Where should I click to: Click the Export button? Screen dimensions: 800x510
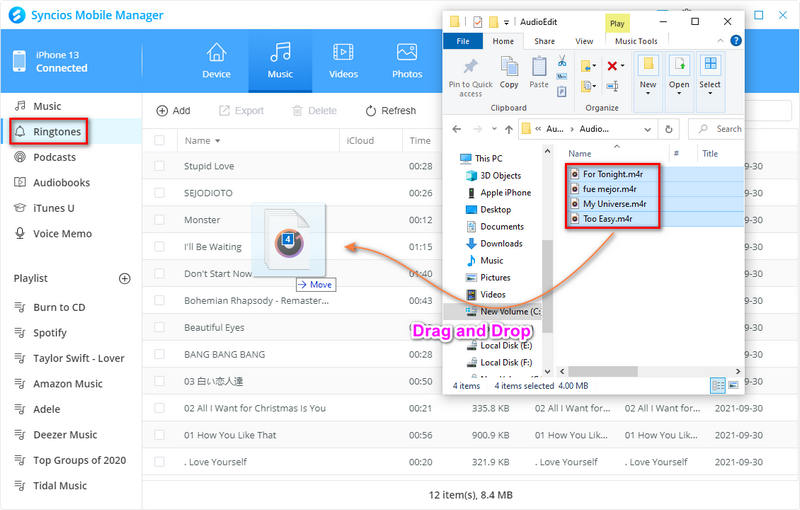click(241, 111)
